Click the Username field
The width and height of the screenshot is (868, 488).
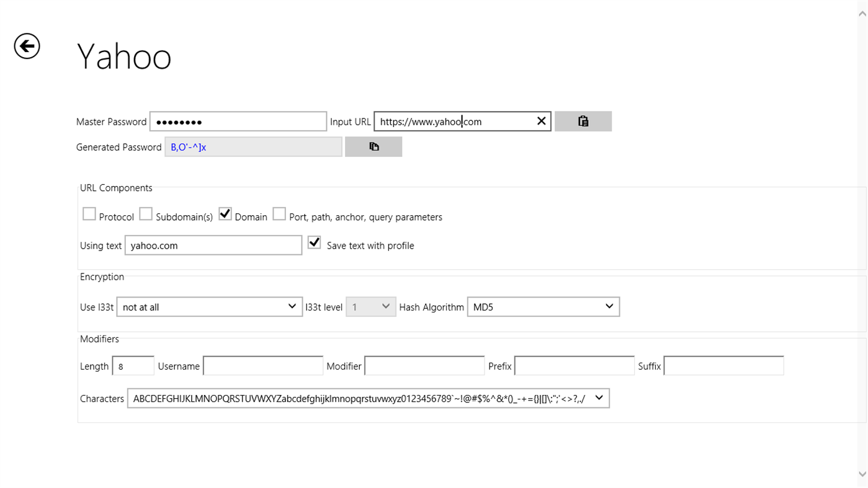262,366
